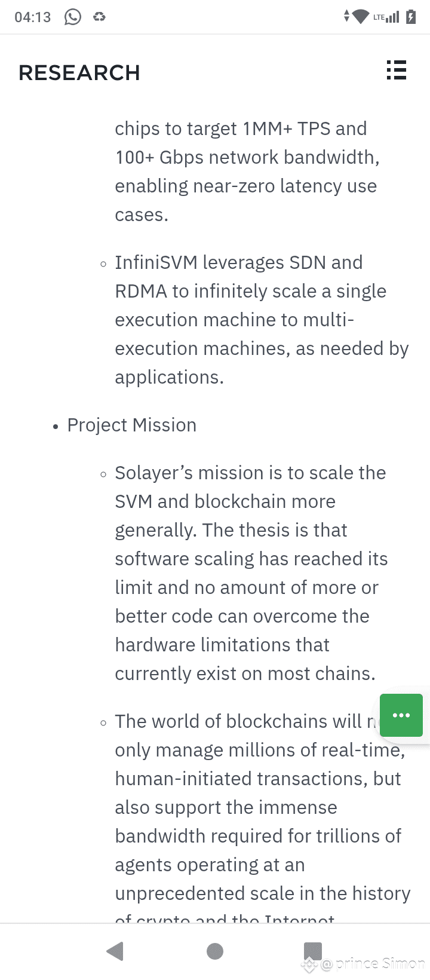Tap 'hardware limitations that' text line

(222, 645)
